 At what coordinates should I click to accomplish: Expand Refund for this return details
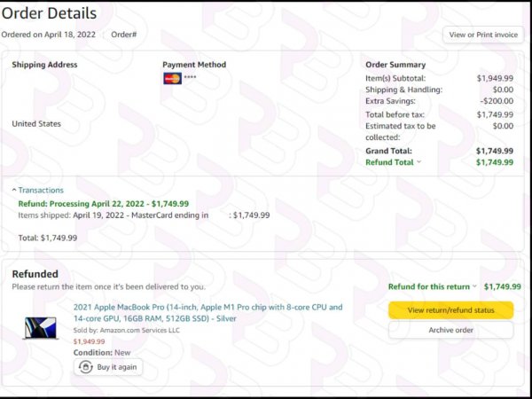[433, 286]
